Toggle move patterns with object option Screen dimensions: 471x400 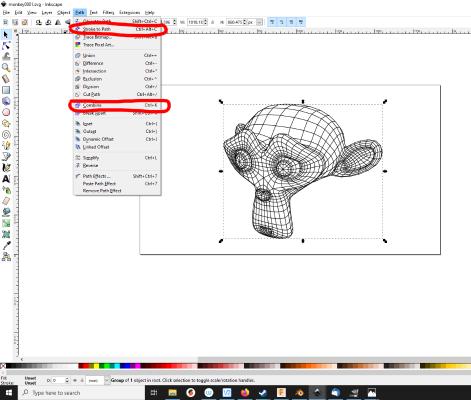click(301, 22)
